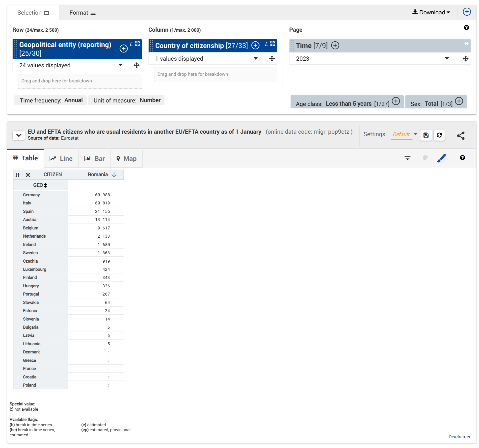Open the Disclaimer link
Viewport: 479px width, 448px height.
[x=459, y=437]
